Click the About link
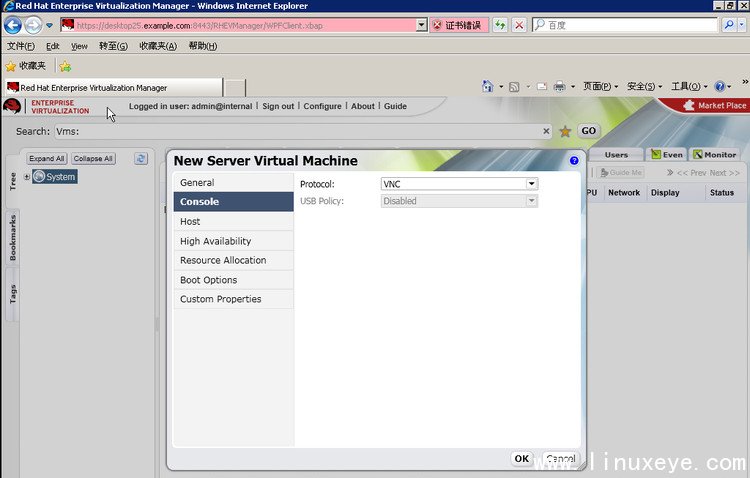750x478 pixels. (x=363, y=106)
